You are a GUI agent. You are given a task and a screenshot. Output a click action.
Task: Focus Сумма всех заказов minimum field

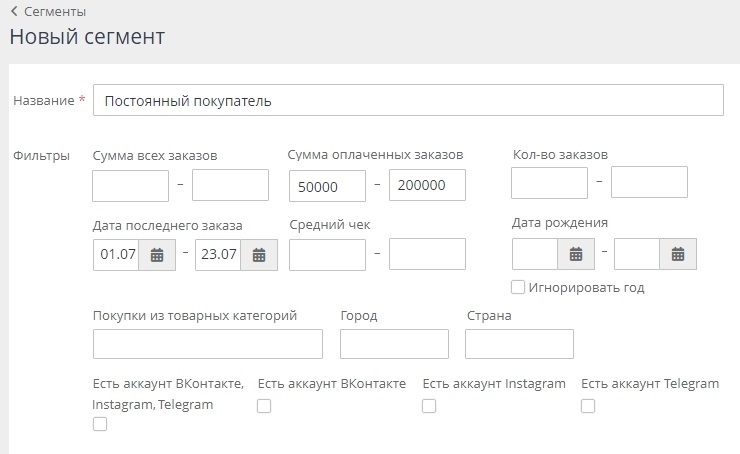tap(130, 186)
